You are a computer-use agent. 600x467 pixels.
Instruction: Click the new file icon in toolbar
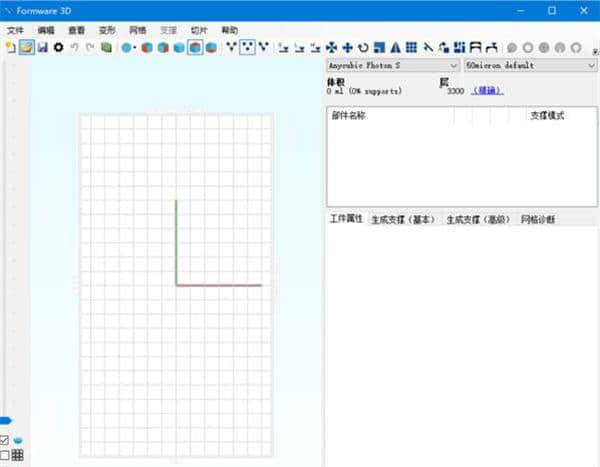pyautogui.click(x=10, y=47)
